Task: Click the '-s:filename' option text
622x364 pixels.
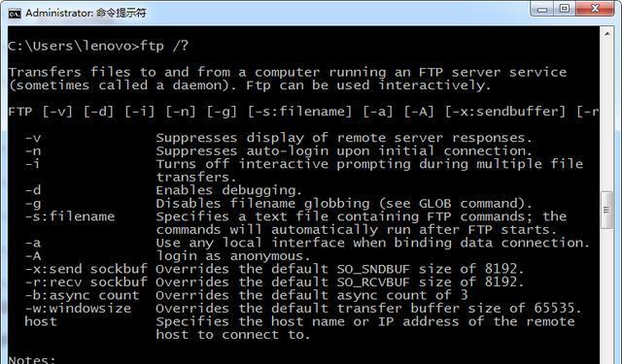Action: 70,216
